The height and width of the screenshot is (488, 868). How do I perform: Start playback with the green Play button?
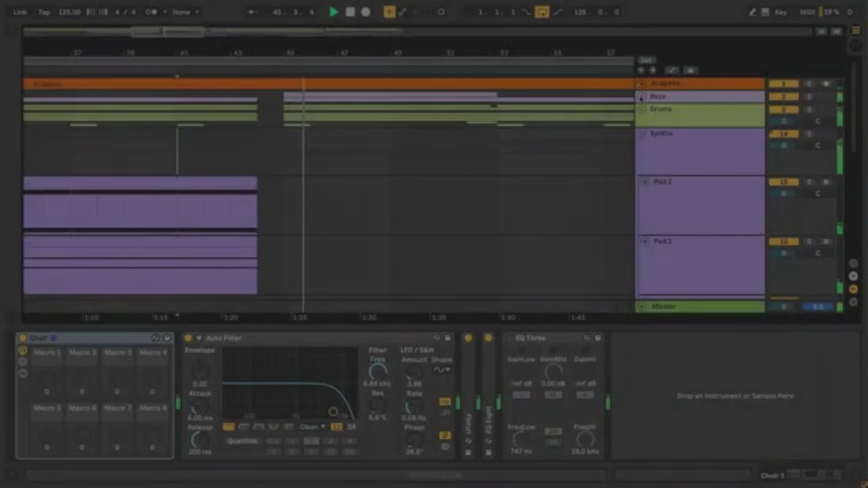coord(334,12)
